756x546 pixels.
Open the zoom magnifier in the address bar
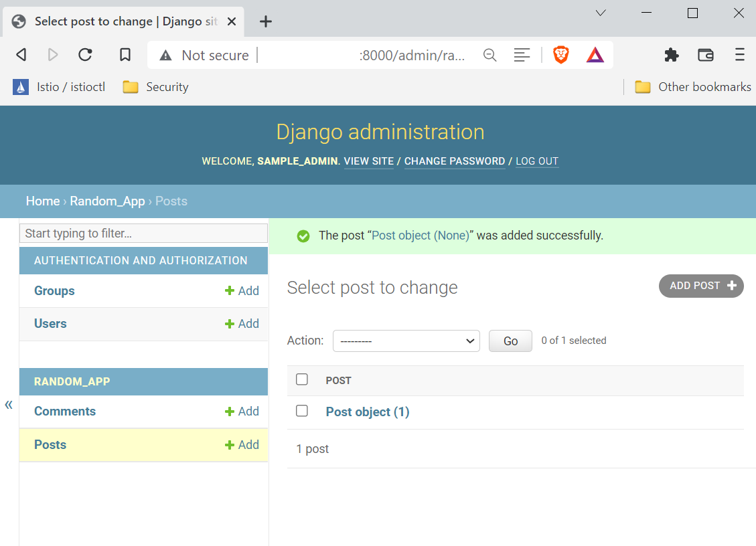490,55
